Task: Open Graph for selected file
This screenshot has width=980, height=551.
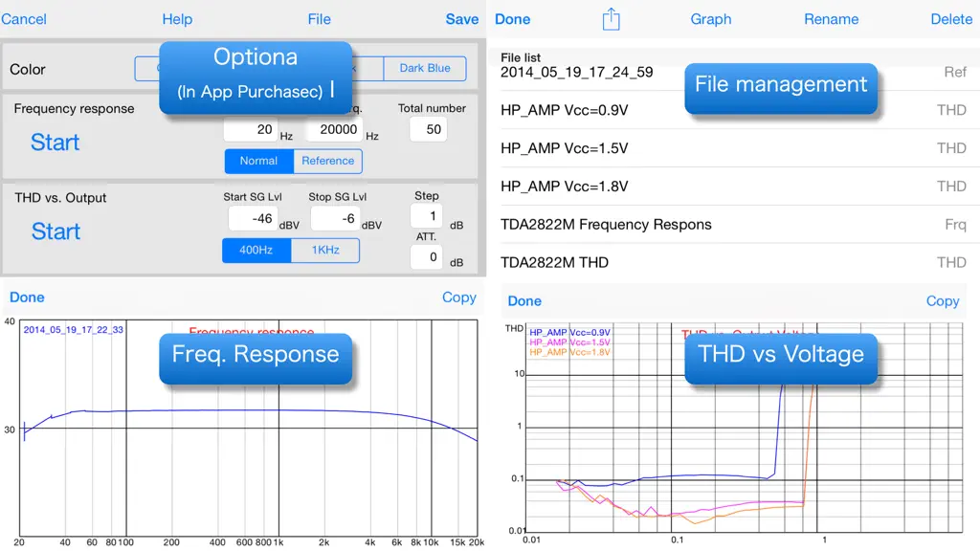Action: 711,19
